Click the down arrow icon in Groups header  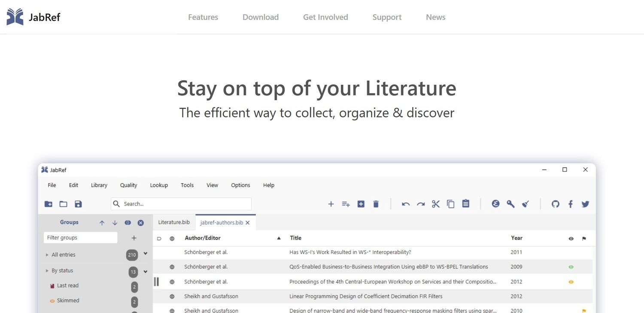(115, 223)
